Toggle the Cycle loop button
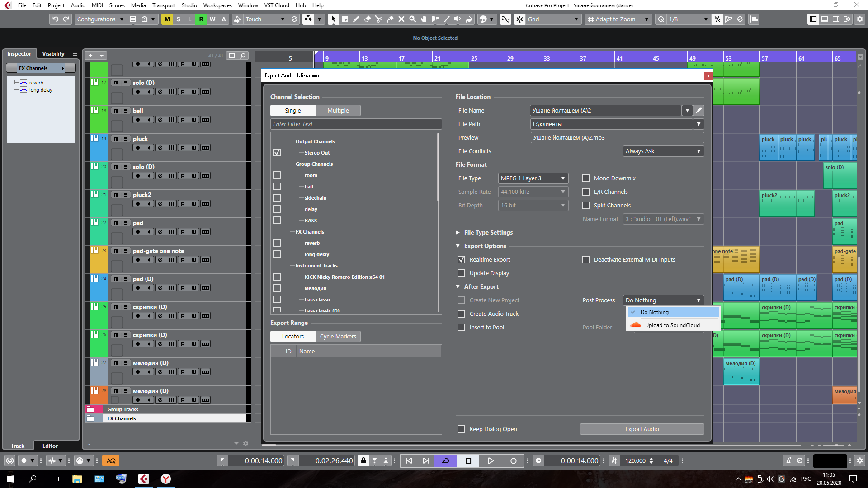This screenshot has height=488, width=868. (x=445, y=460)
